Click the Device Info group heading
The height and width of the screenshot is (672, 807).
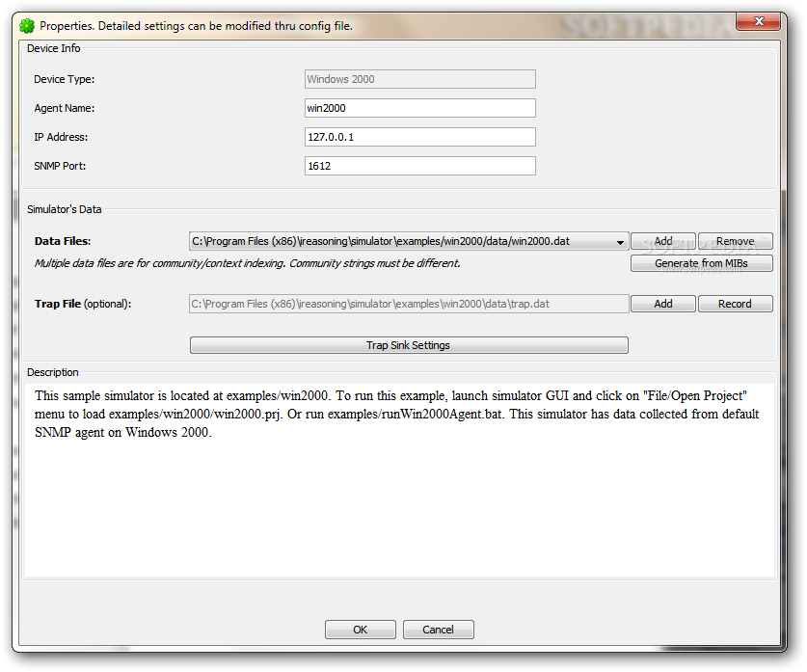(x=54, y=48)
